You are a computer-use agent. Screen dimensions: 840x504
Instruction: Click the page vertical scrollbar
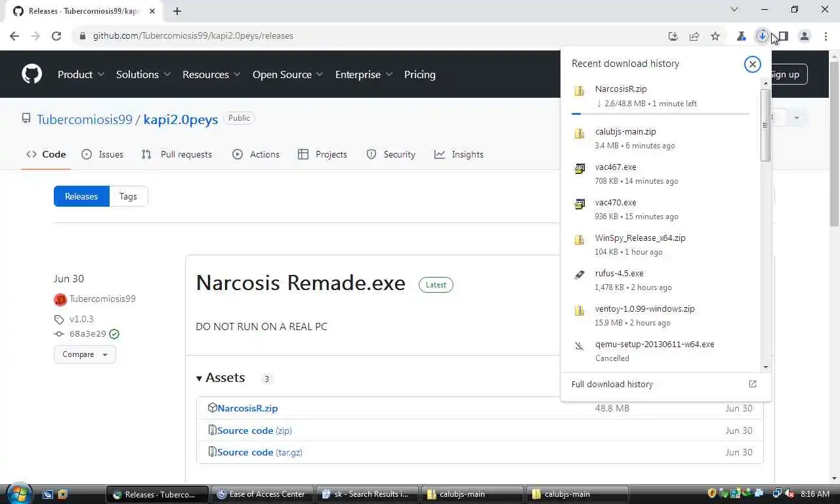pyautogui.click(x=835, y=144)
